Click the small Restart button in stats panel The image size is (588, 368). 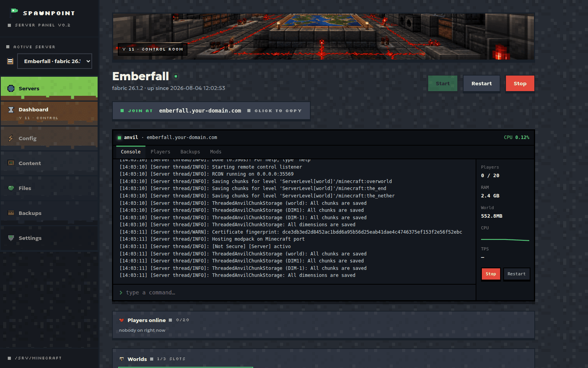pos(516,274)
